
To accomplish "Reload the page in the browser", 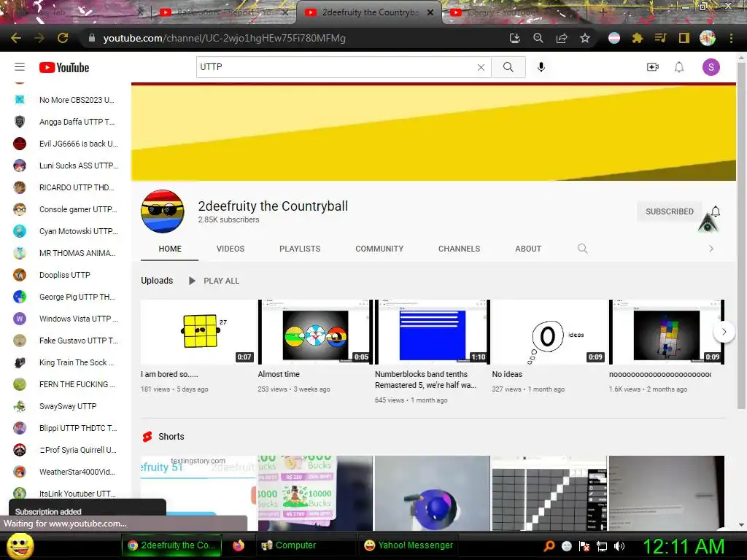I will 63,38.
